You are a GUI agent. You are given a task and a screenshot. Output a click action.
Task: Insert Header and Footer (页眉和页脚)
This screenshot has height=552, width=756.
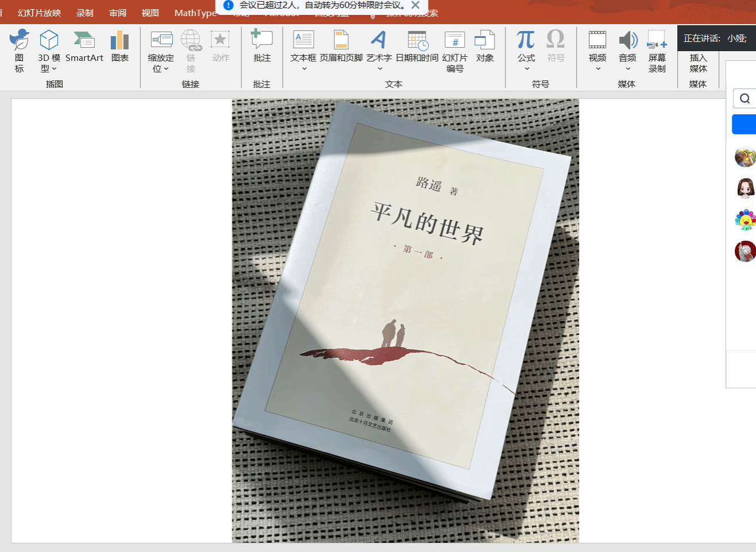pos(341,47)
